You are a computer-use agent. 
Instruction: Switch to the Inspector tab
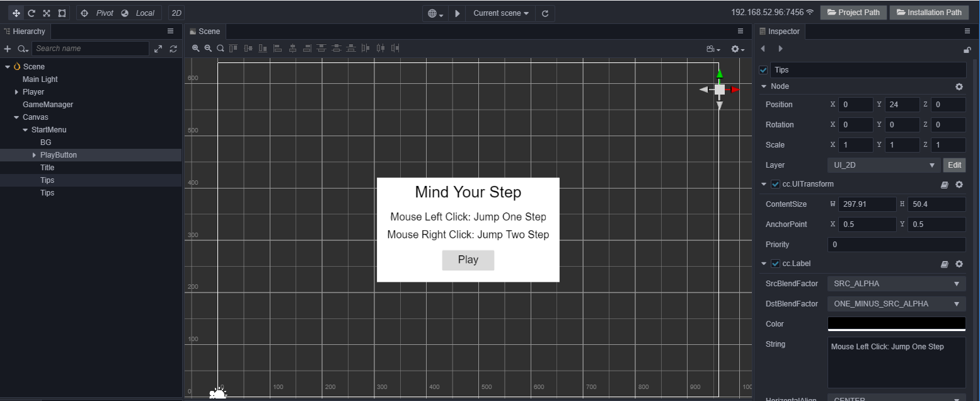click(780, 31)
